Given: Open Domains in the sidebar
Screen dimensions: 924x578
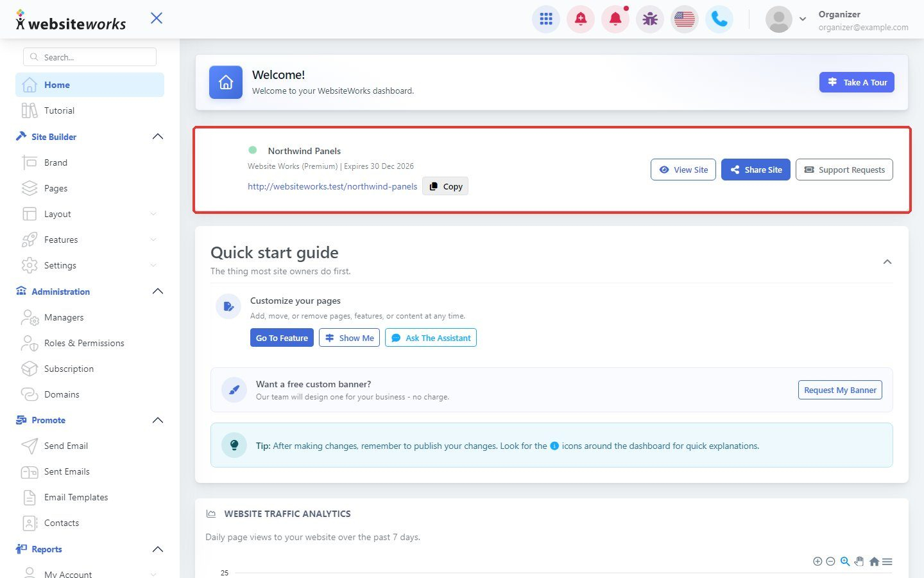Looking at the screenshot, I should pos(90,394).
